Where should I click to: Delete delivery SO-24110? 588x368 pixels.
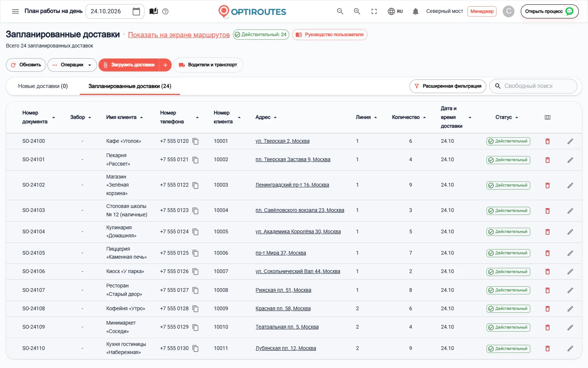[x=548, y=348]
